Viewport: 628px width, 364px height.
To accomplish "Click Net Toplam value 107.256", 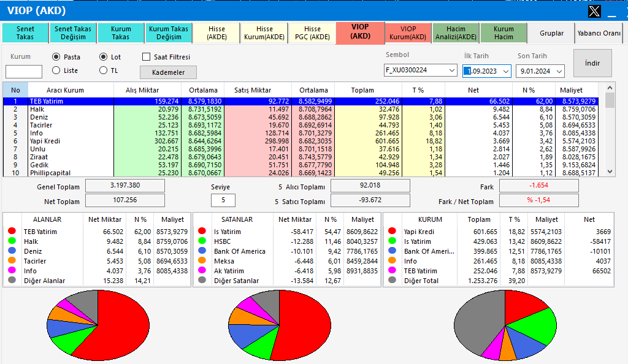I will (x=125, y=200).
